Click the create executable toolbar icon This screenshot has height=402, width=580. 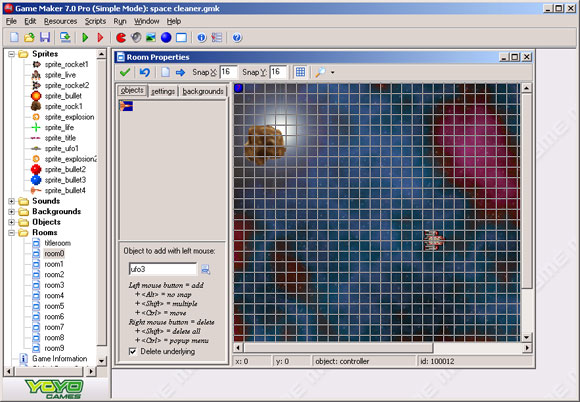coord(65,37)
